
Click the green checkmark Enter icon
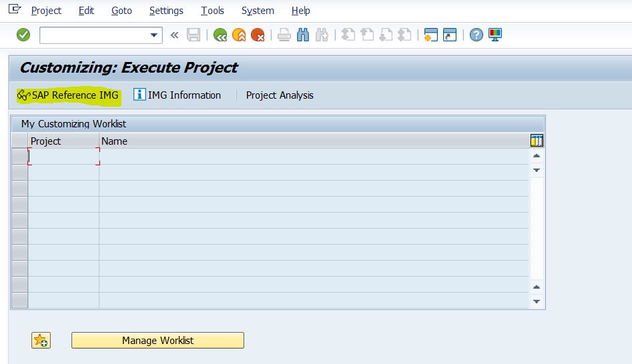[23, 35]
